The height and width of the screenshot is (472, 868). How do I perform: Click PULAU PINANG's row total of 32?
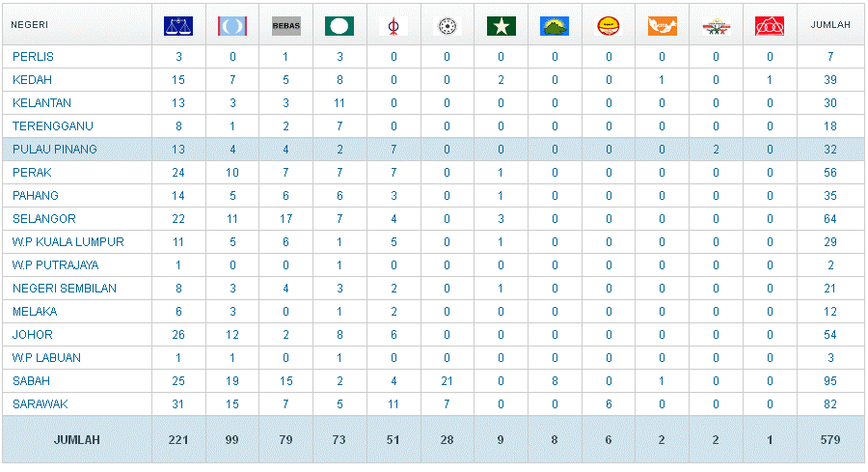click(830, 150)
